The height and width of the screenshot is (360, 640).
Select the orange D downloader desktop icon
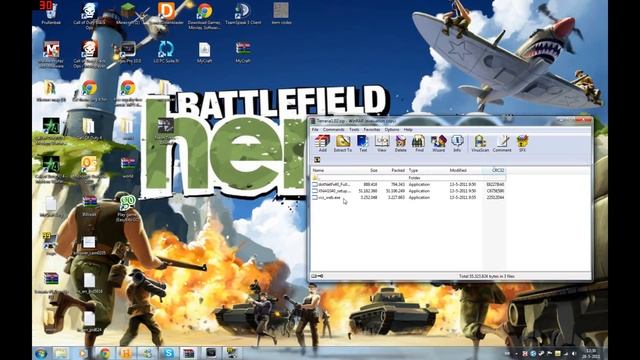(x=166, y=13)
